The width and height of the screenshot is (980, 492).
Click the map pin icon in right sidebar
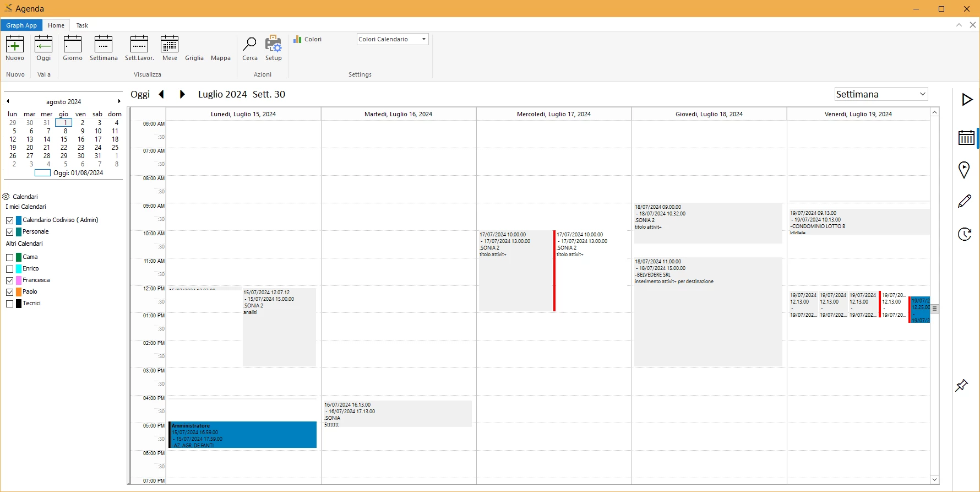964,170
